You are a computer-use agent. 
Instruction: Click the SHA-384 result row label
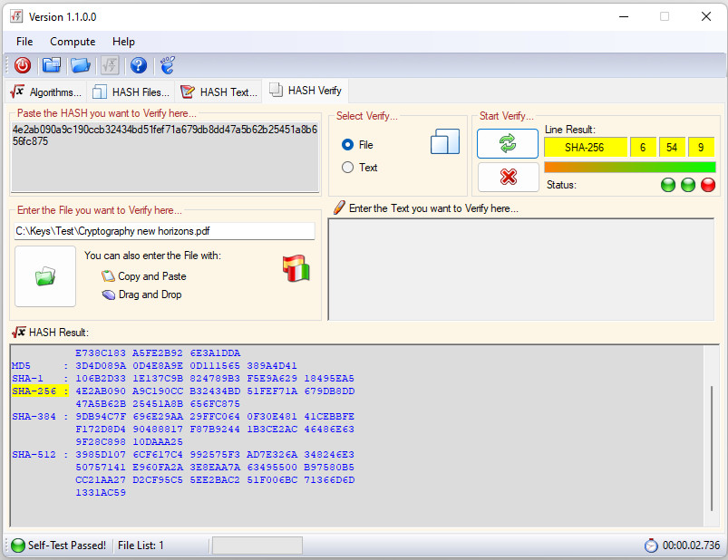pyautogui.click(x=34, y=416)
